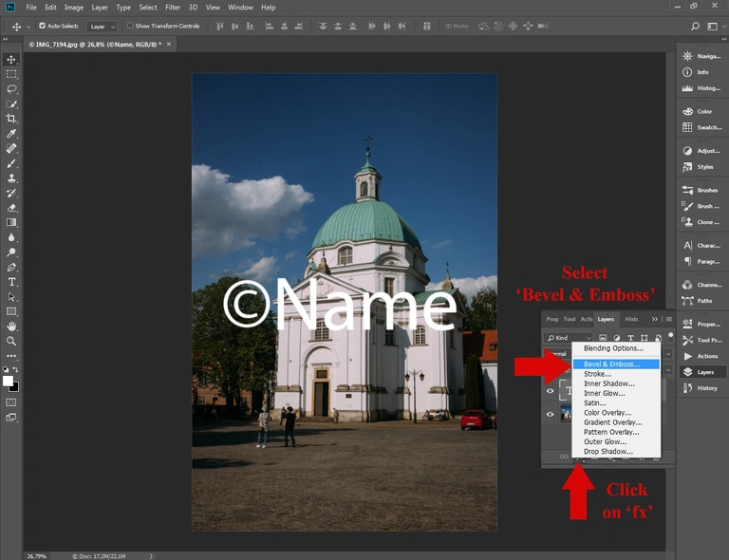
Task: Toggle the adjustment layer filter
Action: 616,338
